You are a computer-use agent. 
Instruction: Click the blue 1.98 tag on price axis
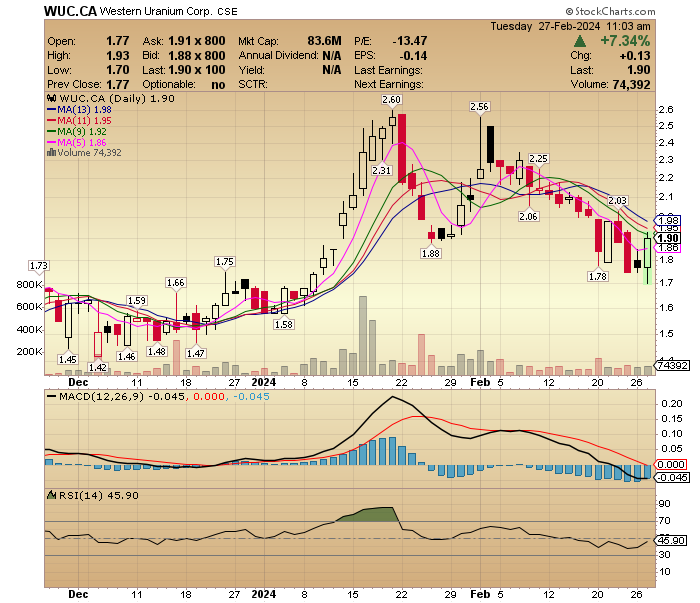click(x=667, y=220)
